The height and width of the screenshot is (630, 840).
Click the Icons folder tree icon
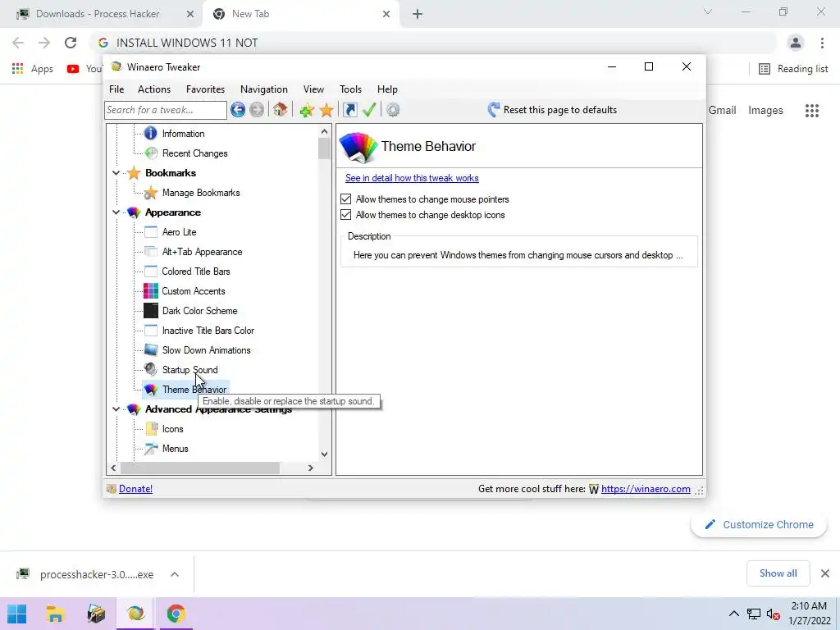coord(152,429)
